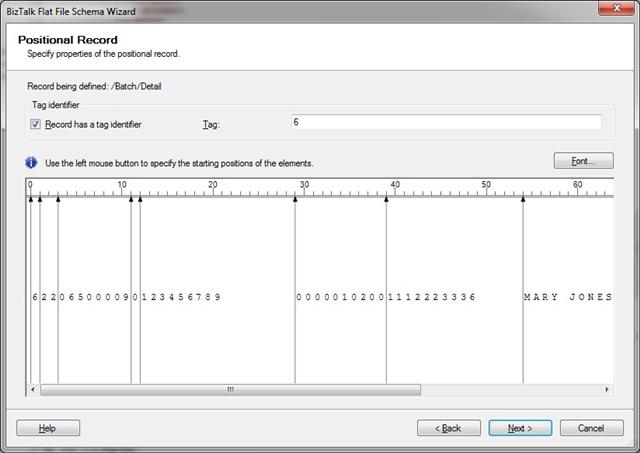Click the 'MARY' text in record
The width and height of the screenshot is (640, 453).
pos(541,297)
